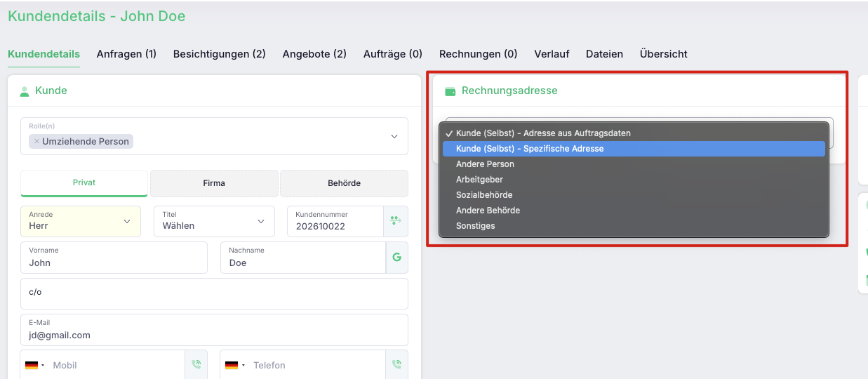Open the Besichtigungen (2) tab

pos(220,54)
